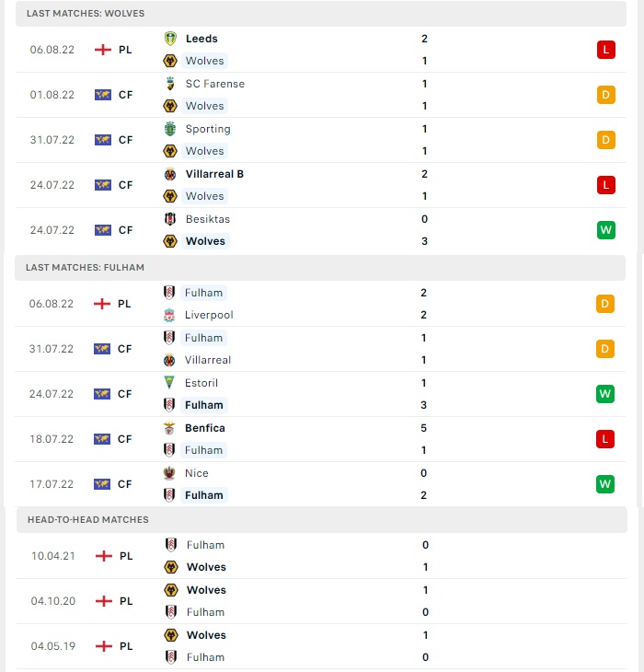Screen dimensions: 644x672
Task: Click the SC Farense club crest
Action: click(x=170, y=84)
